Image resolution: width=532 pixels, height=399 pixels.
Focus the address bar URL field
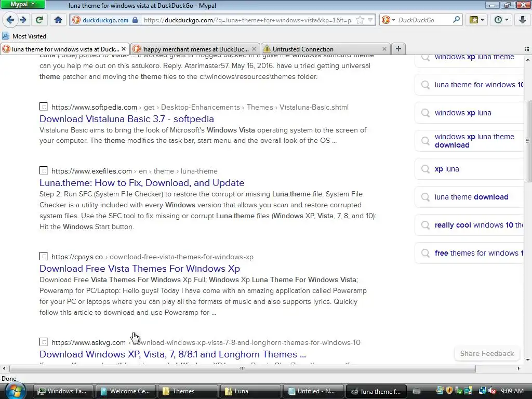(248, 20)
